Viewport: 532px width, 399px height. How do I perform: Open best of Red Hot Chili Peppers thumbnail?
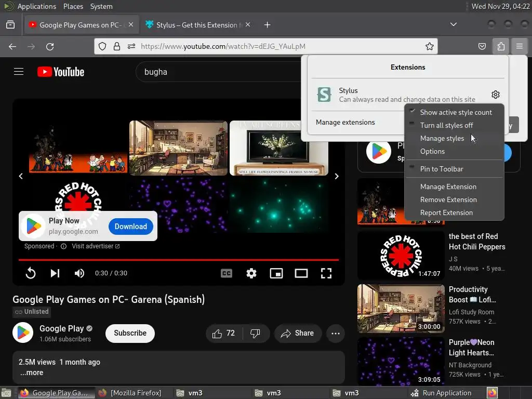401,256
